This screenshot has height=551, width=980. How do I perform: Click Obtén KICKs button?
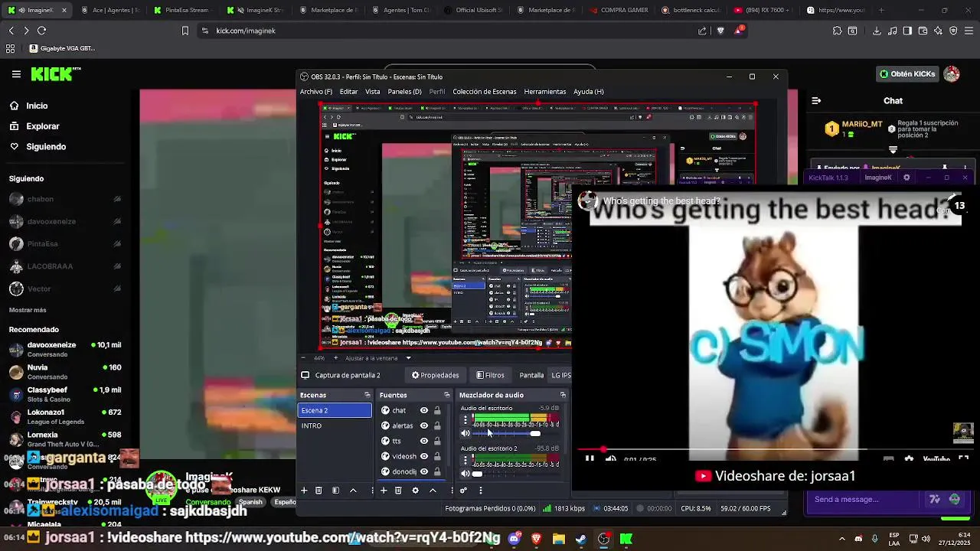908,74
